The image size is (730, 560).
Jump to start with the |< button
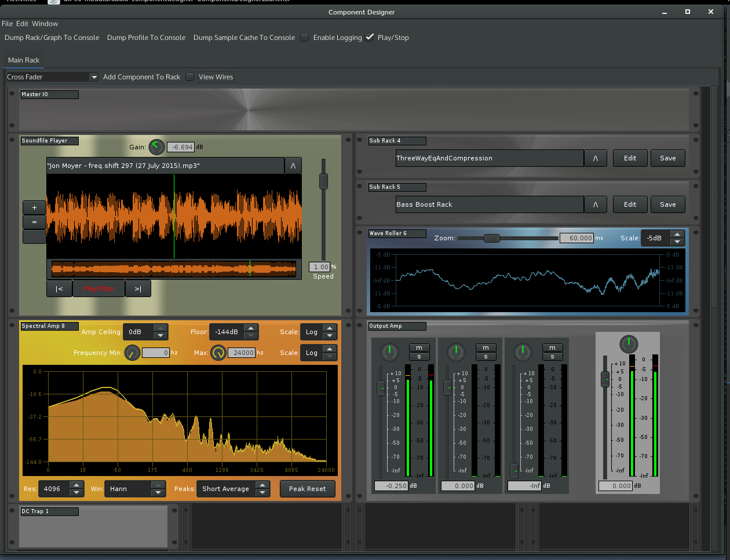[x=59, y=288]
